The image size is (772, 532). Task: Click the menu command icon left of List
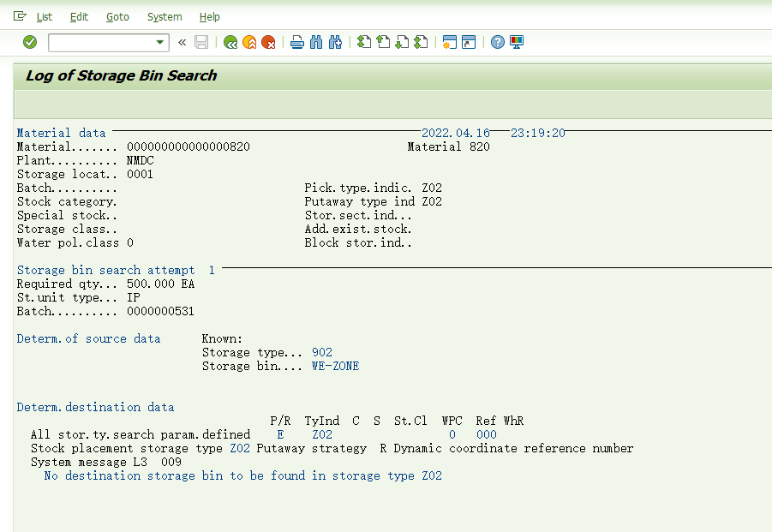20,16
